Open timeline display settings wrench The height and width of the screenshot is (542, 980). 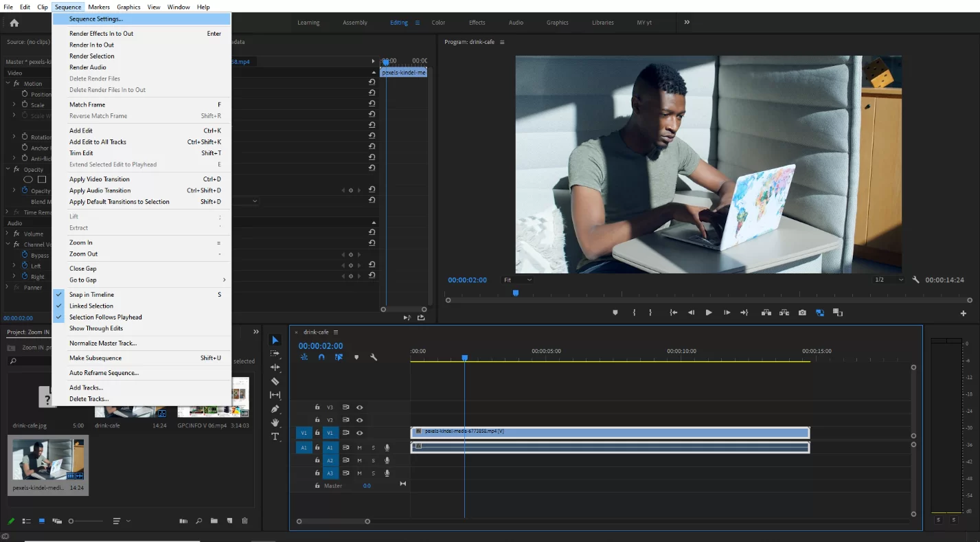coord(374,357)
